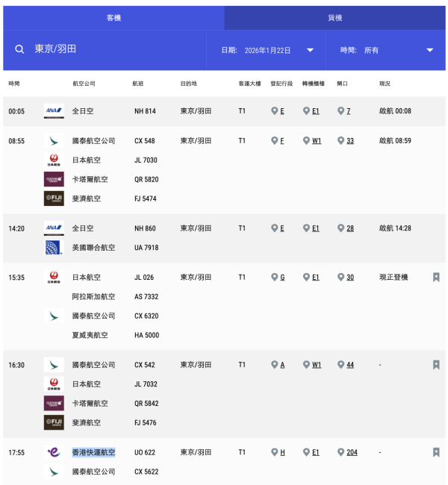Click the Japan Airlines logo beside JL 7032
Viewport: 448px width, 485px height.
(54, 384)
